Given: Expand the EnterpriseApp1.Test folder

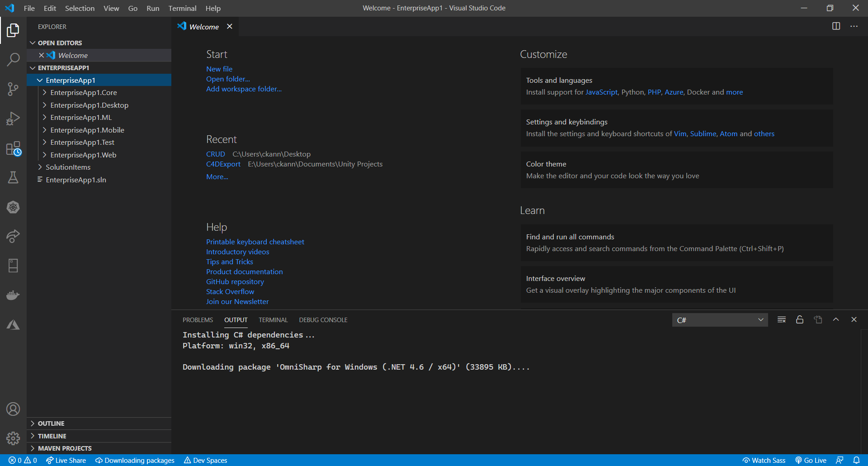Looking at the screenshot, I should point(44,142).
